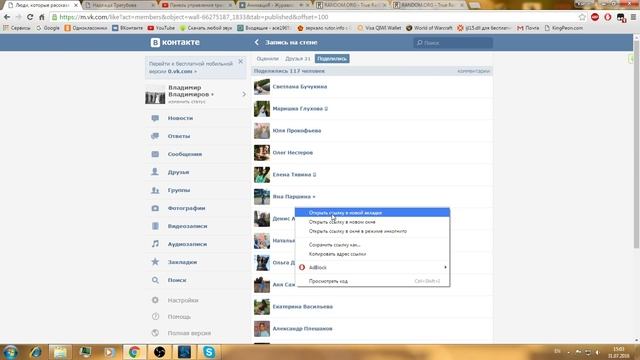
Task: Click the YouTube bookmark in bookmarks bar
Action: point(161,28)
